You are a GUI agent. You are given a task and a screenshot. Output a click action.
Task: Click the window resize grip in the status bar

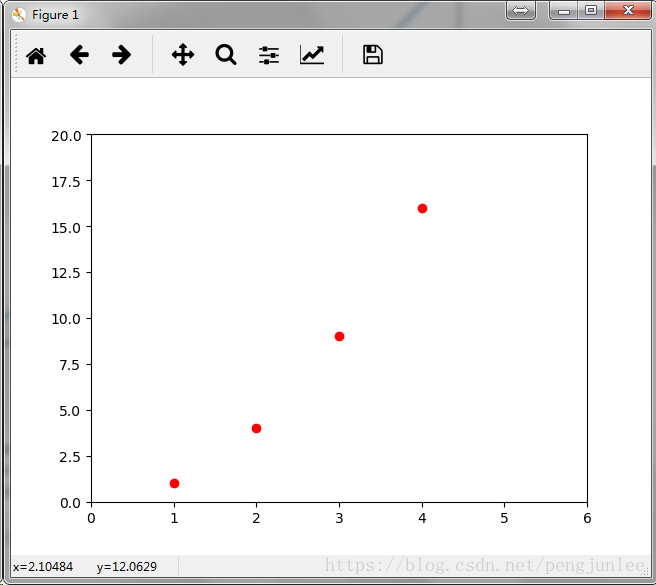[644, 572]
